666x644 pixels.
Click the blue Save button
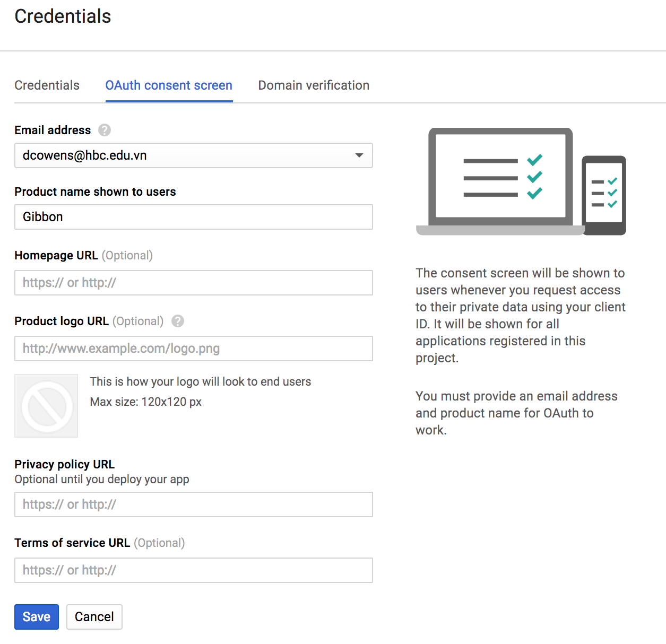point(37,617)
